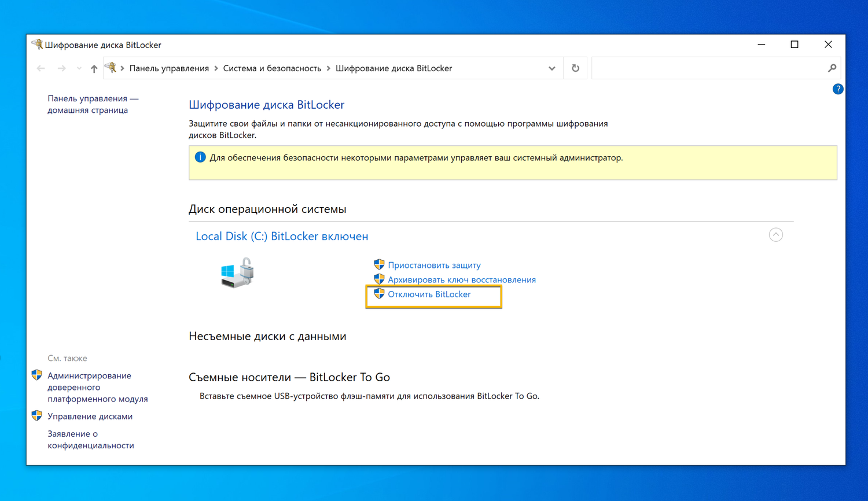Go up one level with Up arrow
The width and height of the screenshot is (868, 501).
94,68
